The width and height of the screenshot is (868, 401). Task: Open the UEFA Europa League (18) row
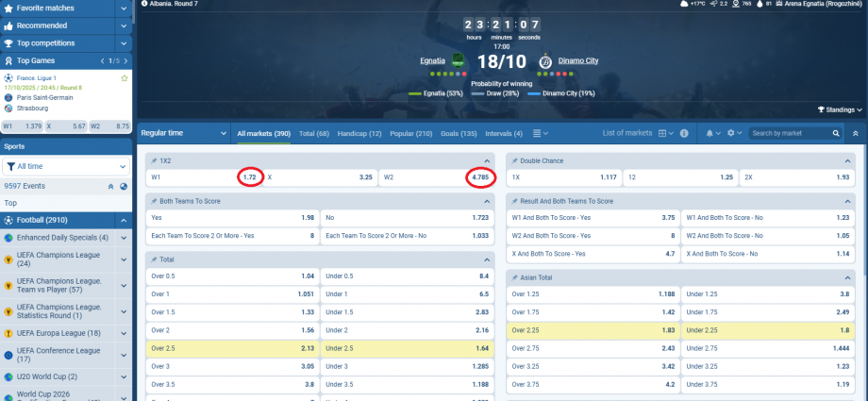click(66, 333)
